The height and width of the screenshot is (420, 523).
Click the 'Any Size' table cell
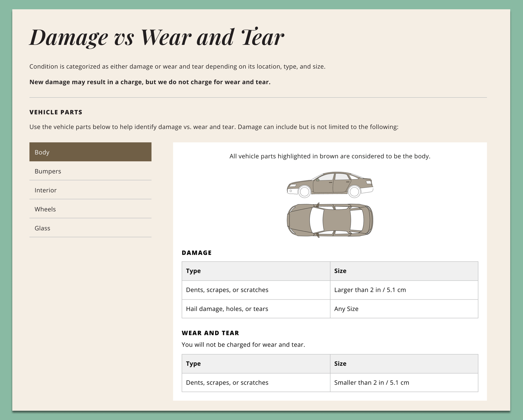point(346,309)
